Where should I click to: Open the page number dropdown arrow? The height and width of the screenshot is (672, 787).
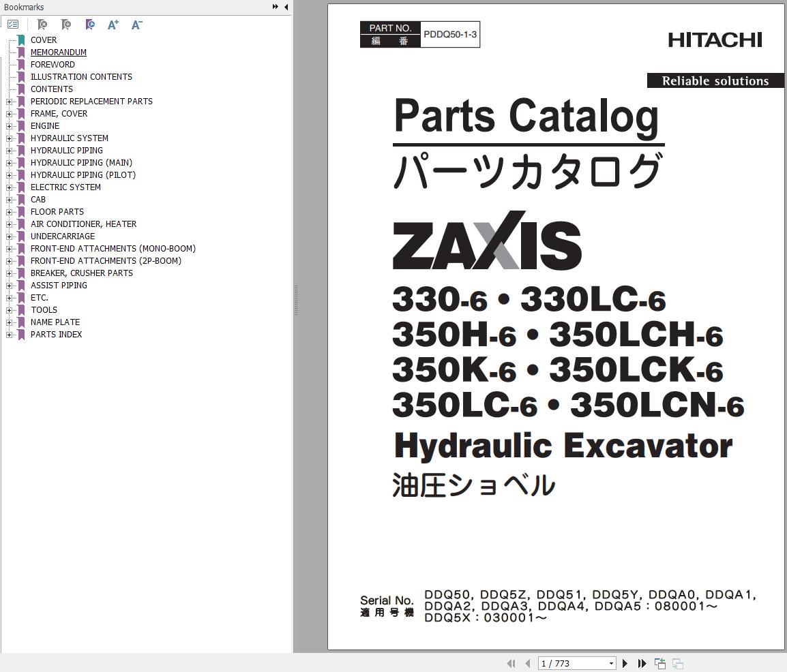click(x=611, y=663)
